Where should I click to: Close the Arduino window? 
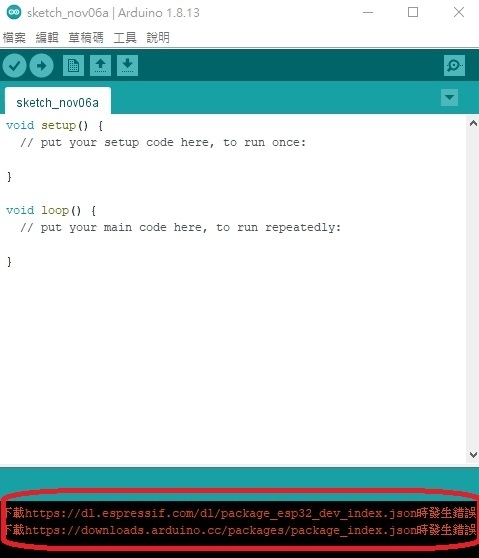coord(459,12)
